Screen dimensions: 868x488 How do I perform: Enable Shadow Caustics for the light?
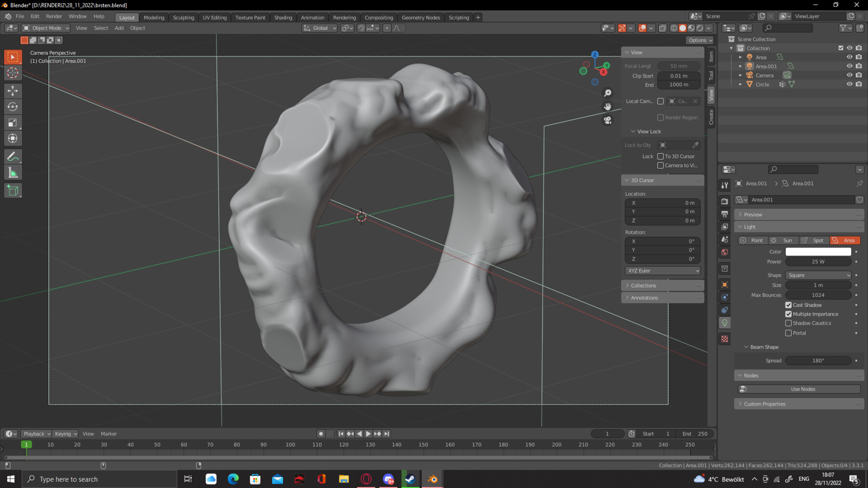click(789, 323)
